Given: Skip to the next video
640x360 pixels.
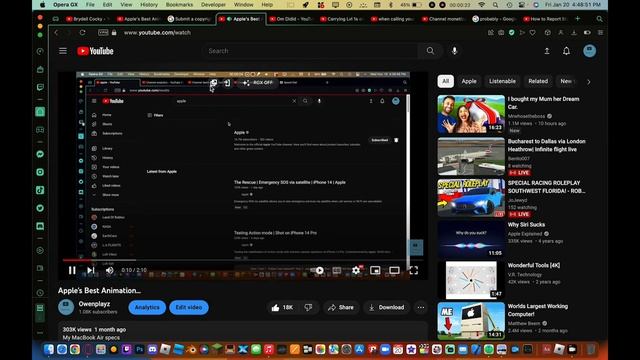Looking at the screenshot, I should coord(91,270).
